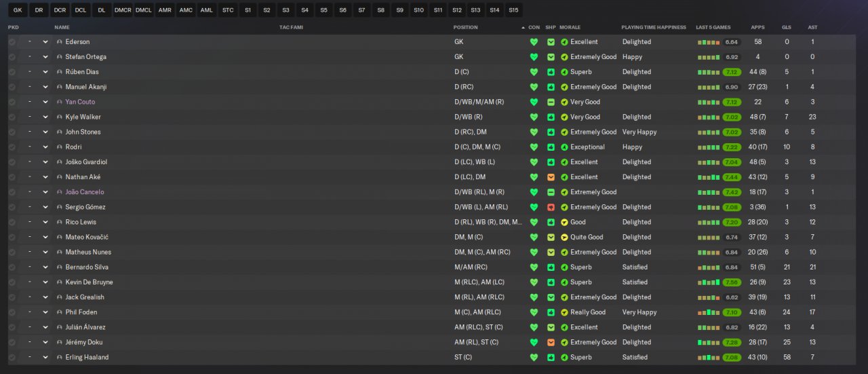Click Jérémy Doku's orange sharpness icon
Image resolution: width=868 pixels, height=374 pixels.
551,343
